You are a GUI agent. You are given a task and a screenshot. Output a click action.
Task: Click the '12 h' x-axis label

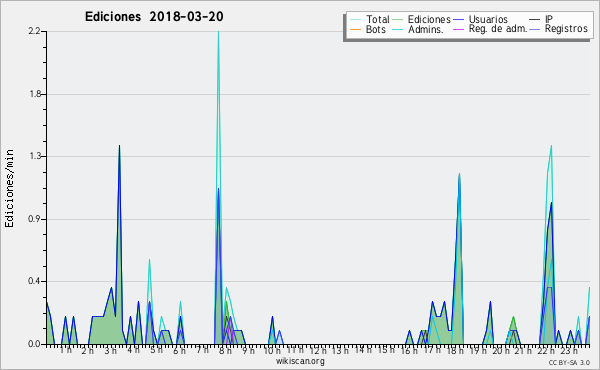(x=318, y=351)
